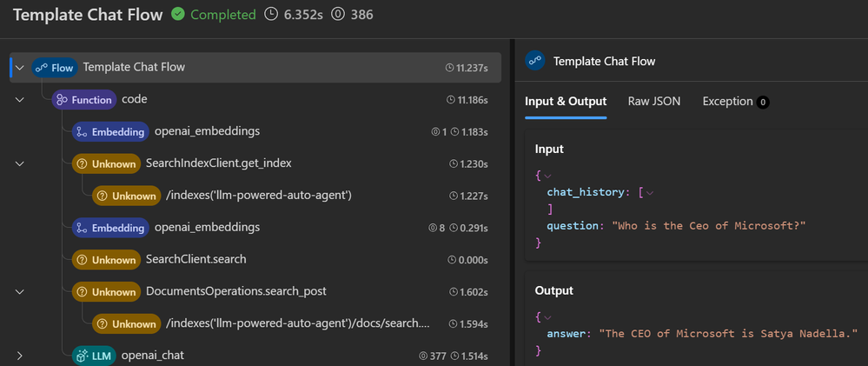The image size is (868, 366).
Task: Click Unknown badge of DocumentsOperations.search_post
Action: 106,292
